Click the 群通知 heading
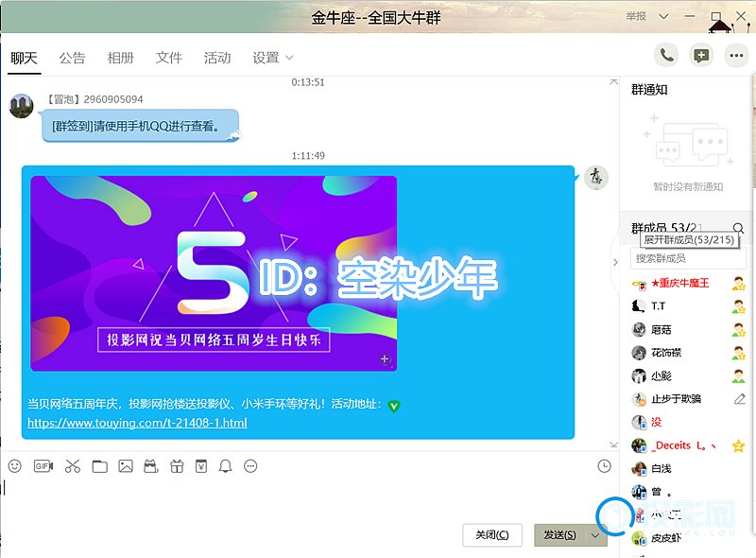756x558 pixels. [x=649, y=89]
